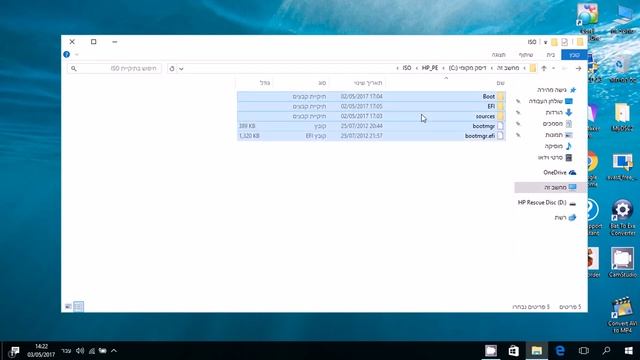Open the Share (שיתוף) ribbon tab
The height and width of the screenshot is (360, 640).
526,55
